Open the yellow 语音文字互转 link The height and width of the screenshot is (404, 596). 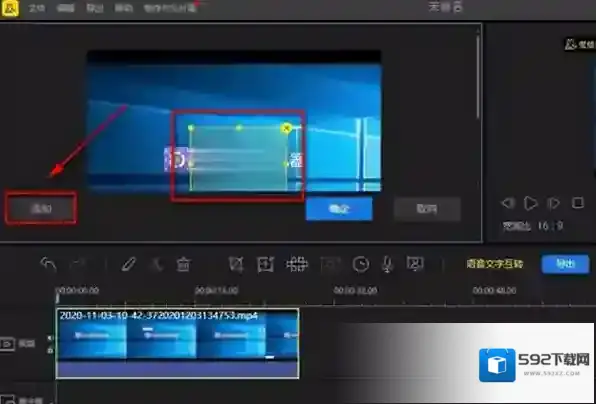pyautogui.click(x=495, y=264)
